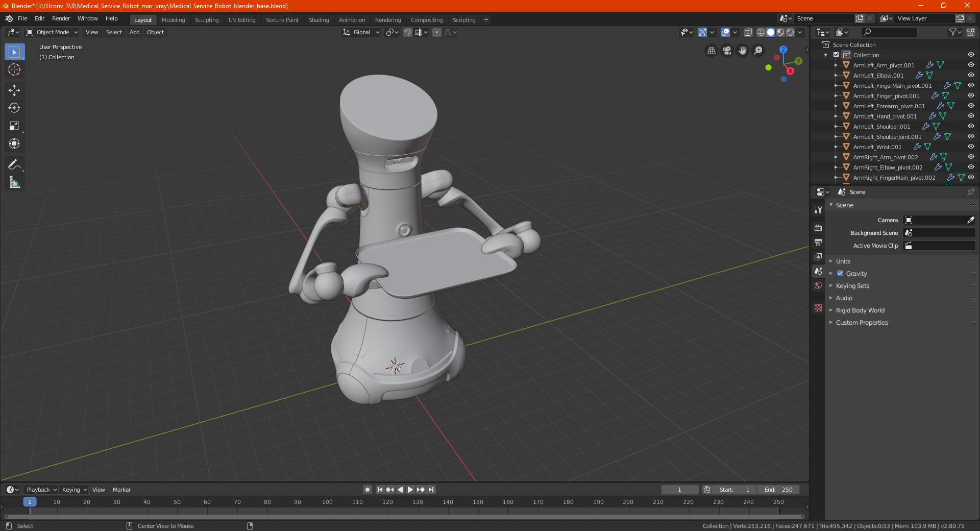Choose the Move tool

14,90
